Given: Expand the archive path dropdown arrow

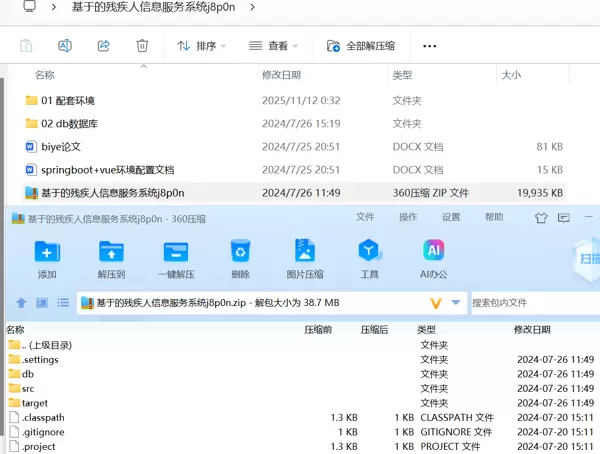Looking at the screenshot, I should [x=456, y=302].
